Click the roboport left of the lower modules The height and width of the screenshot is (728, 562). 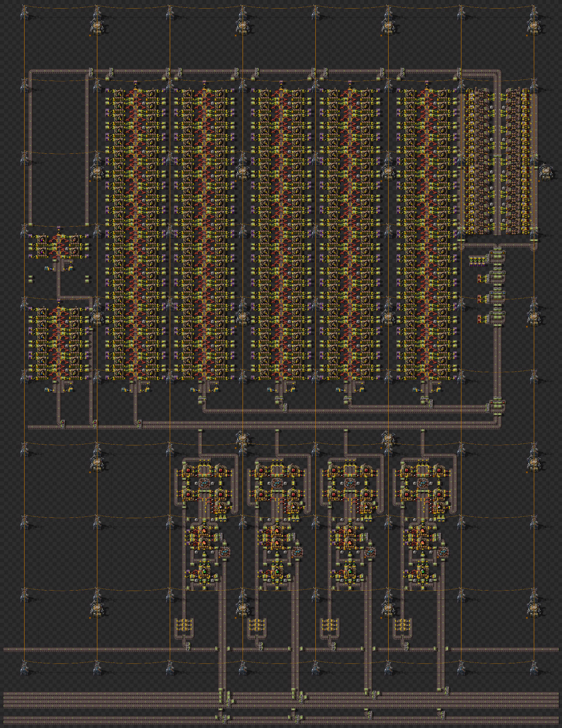(x=97, y=462)
